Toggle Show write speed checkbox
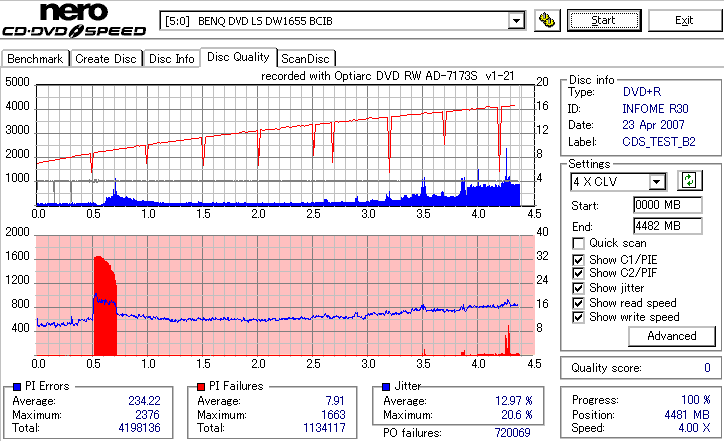The width and height of the screenshot is (724, 441). (x=578, y=317)
